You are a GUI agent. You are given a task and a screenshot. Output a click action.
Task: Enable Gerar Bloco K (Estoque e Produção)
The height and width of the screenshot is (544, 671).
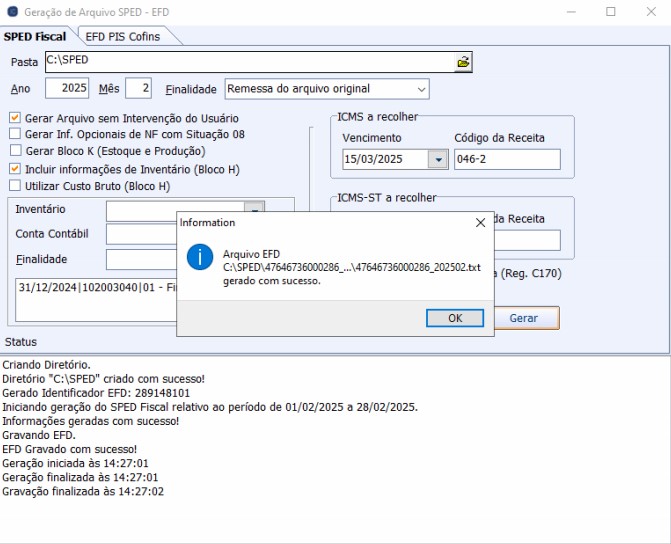point(15,151)
